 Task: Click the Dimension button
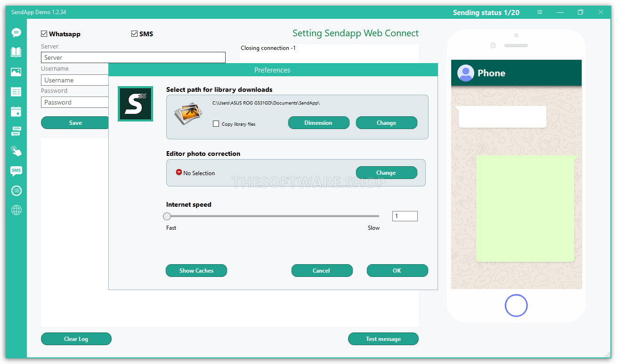[x=319, y=123]
